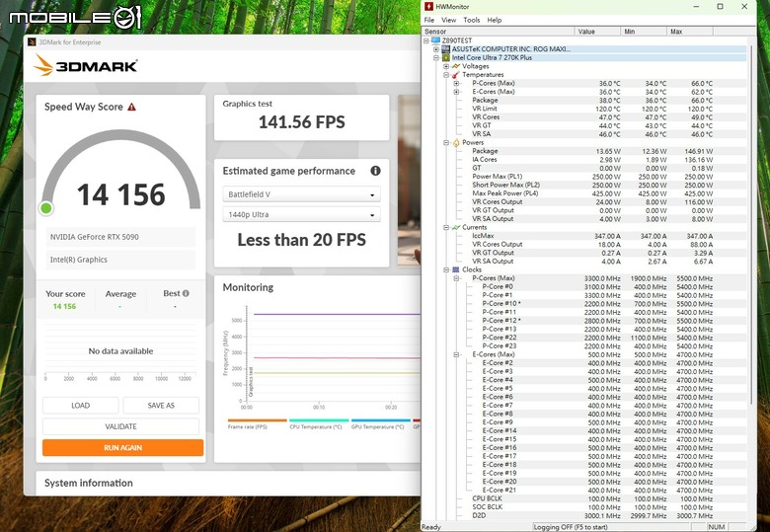770x532 pixels.
Task: Click the green score indicator on the gauge
Action: (46, 208)
